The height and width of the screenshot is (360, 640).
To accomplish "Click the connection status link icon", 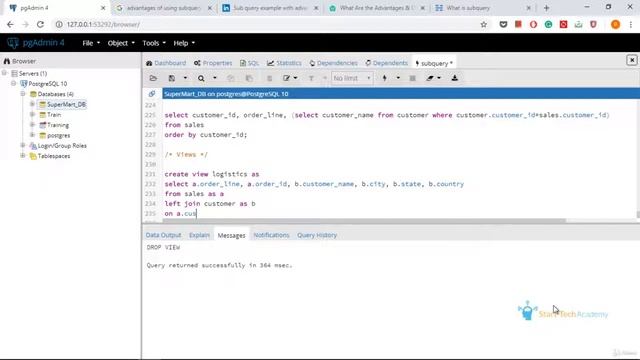I will coord(152,94).
